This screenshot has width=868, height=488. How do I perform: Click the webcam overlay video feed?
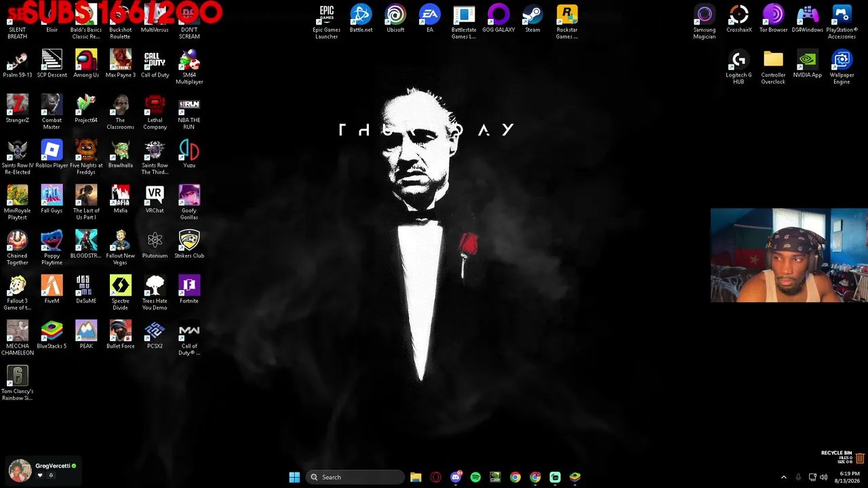[x=789, y=256]
